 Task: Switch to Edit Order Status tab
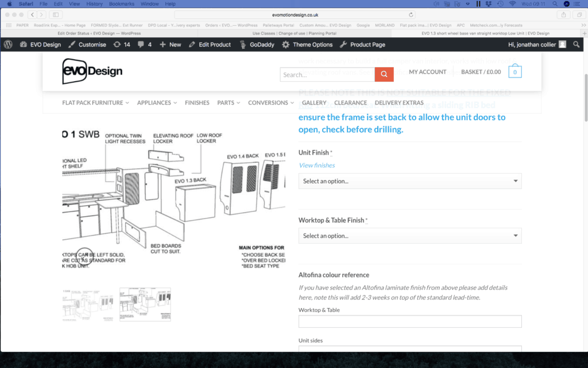click(x=99, y=33)
